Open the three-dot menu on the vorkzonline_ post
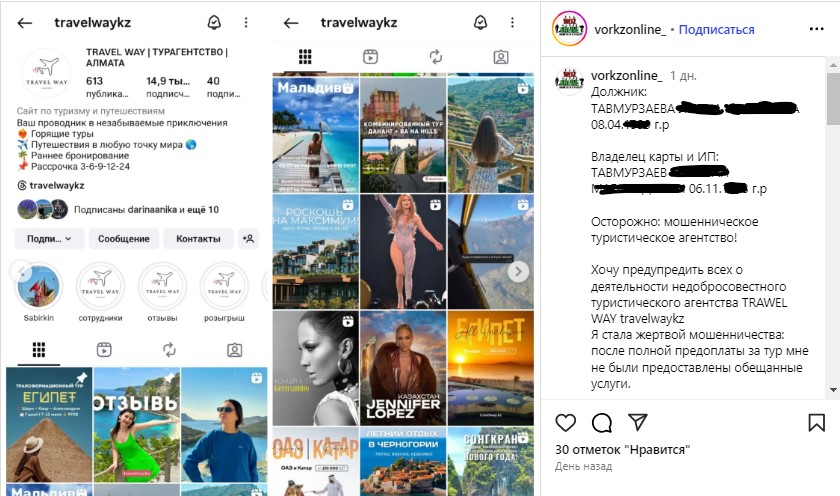The height and width of the screenshot is (496, 840). tap(816, 30)
